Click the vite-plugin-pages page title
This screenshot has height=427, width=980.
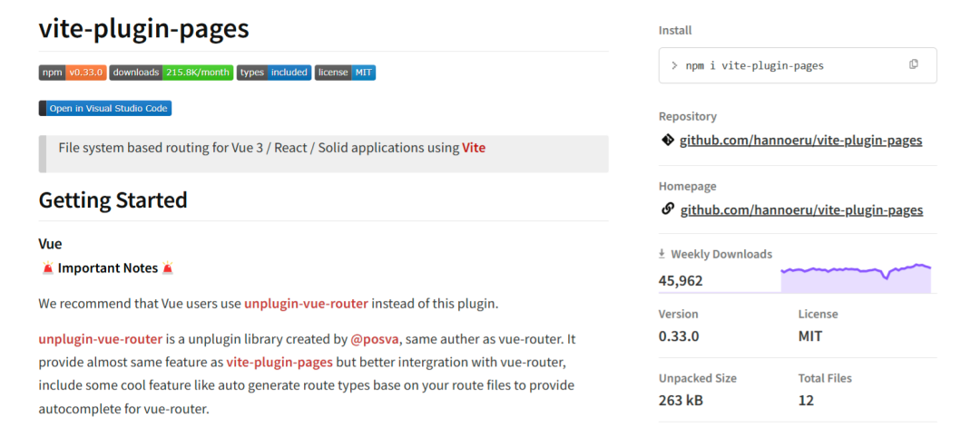click(x=143, y=28)
